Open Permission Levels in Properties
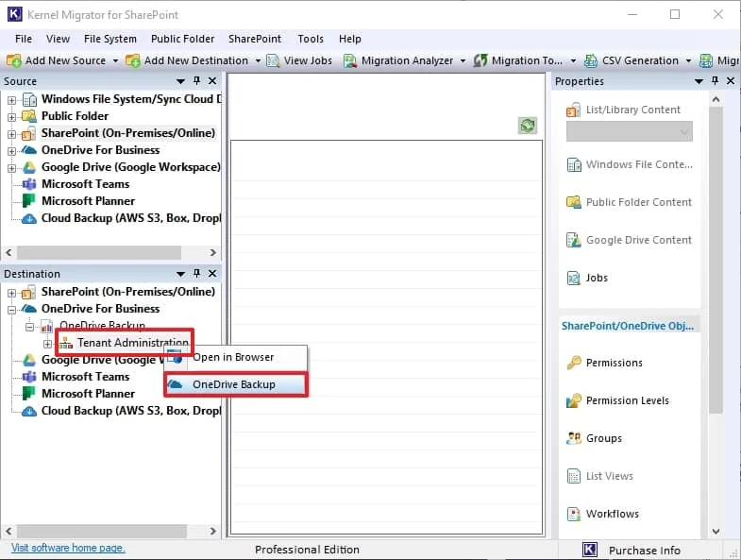This screenshot has height=560, width=741. click(x=617, y=400)
